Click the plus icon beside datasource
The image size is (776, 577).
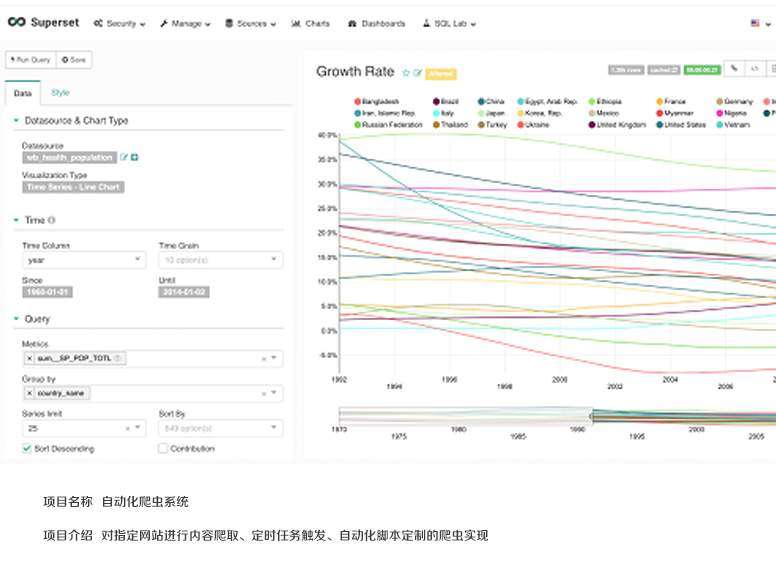[135, 157]
